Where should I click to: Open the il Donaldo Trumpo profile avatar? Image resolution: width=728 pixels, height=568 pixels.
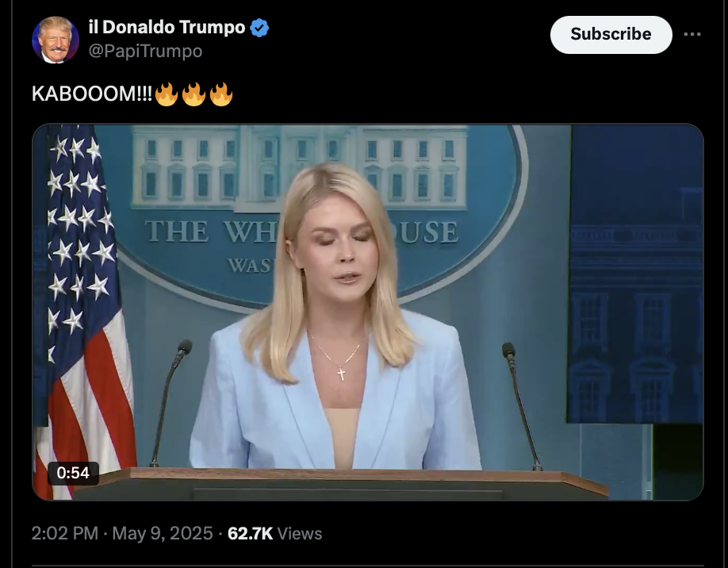pyautogui.click(x=56, y=40)
